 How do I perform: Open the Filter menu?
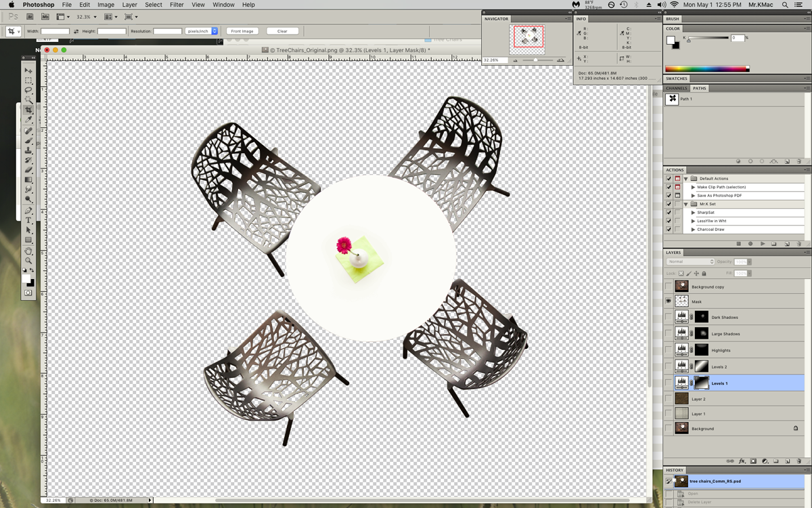(177, 5)
